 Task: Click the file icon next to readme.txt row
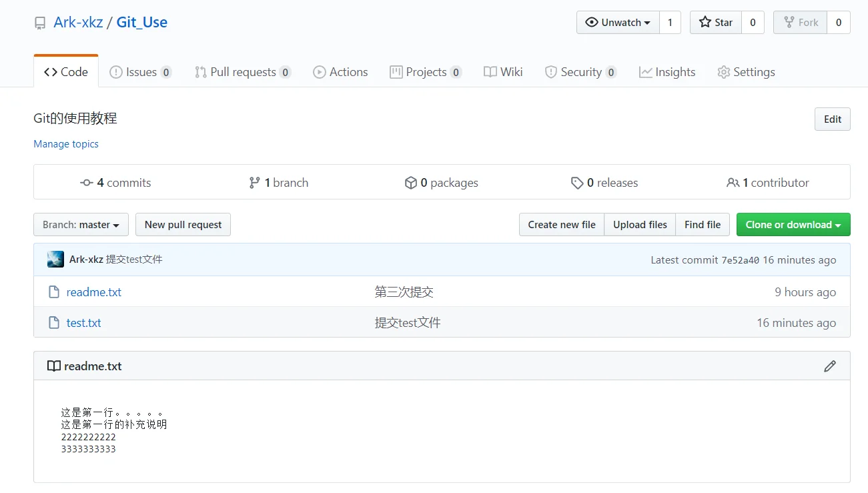click(54, 292)
